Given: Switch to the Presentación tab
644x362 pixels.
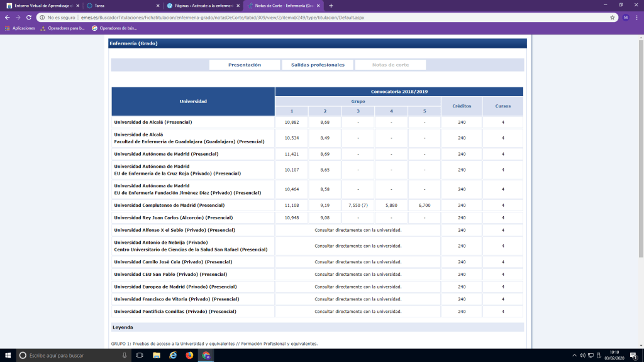Looking at the screenshot, I should tap(245, 65).
